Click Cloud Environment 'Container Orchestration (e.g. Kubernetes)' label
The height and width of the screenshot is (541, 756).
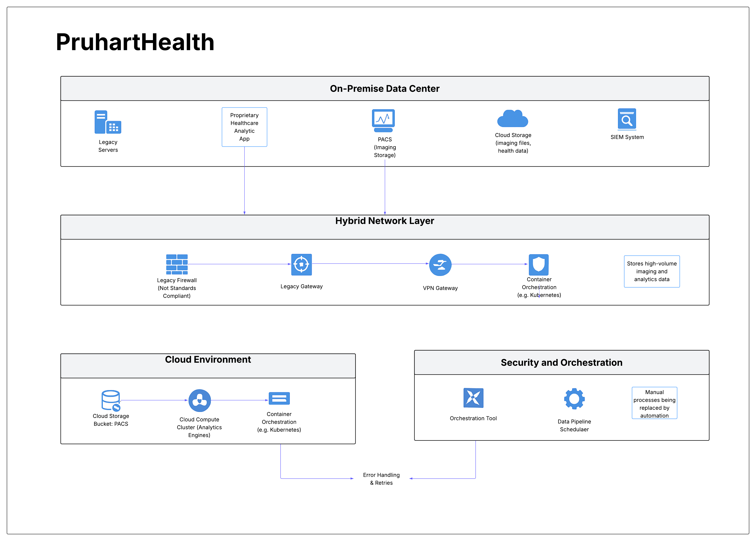[x=279, y=422]
